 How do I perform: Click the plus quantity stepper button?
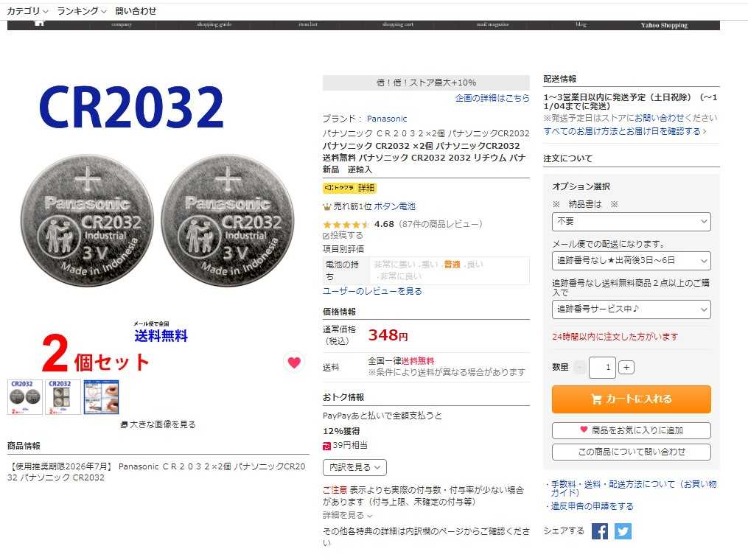click(626, 367)
